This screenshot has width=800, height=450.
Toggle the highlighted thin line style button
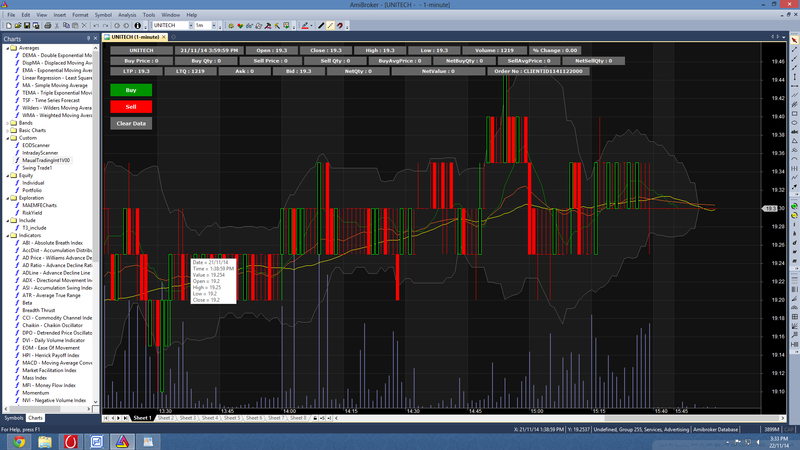[330, 25]
